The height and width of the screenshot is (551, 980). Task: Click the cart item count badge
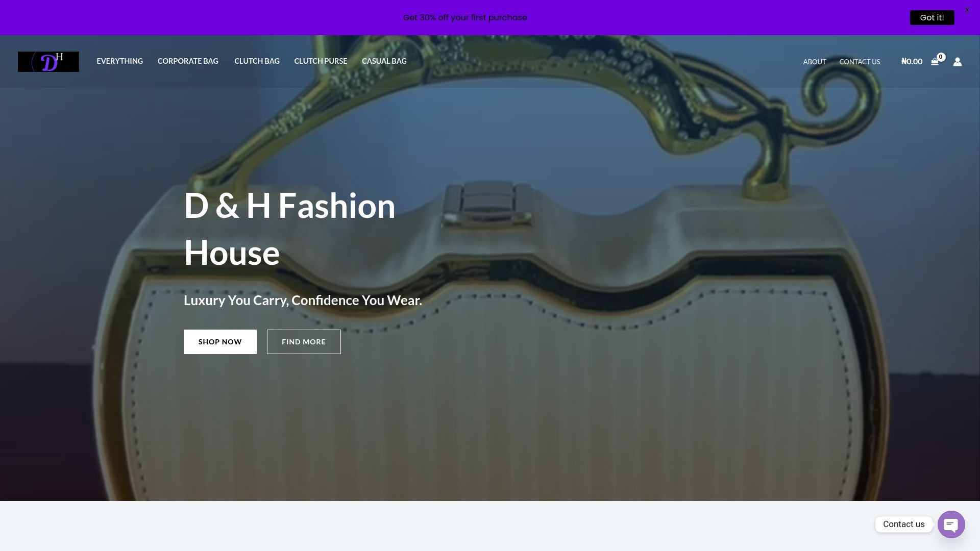point(941,57)
